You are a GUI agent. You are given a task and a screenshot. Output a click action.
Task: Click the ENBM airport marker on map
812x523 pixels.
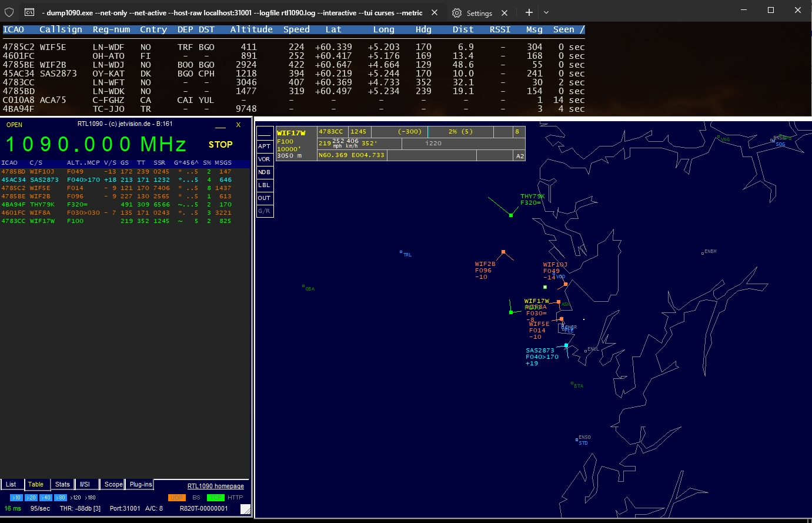703,253
